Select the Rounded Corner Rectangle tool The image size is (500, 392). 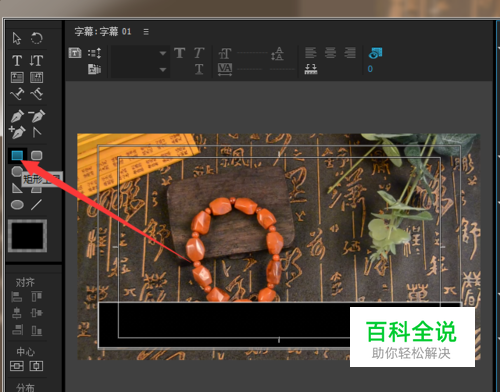point(37,155)
